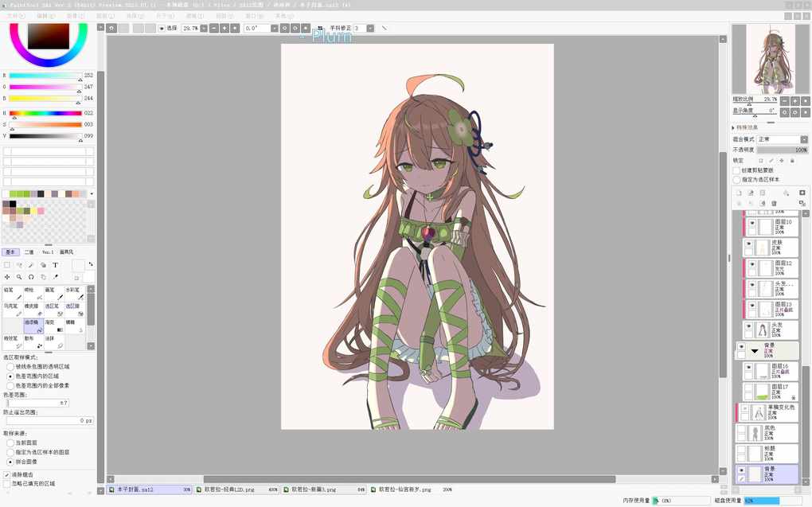Screen dimensions: 812x507
Task: Select the Rotate view tool
Action: [x=31, y=277]
